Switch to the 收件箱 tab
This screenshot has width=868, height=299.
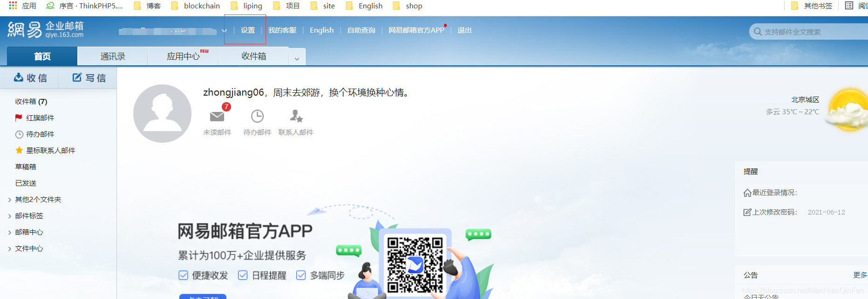253,56
